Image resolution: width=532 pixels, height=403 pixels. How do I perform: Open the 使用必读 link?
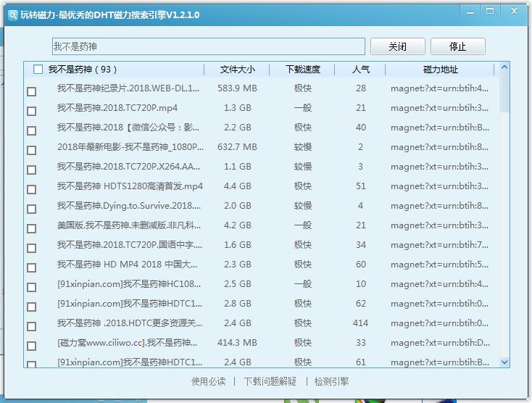208,381
